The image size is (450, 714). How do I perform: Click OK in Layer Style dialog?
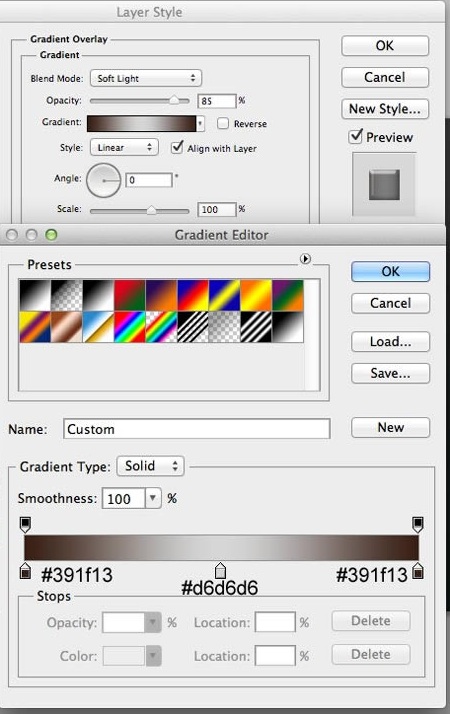pyautogui.click(x=385, y=46)
